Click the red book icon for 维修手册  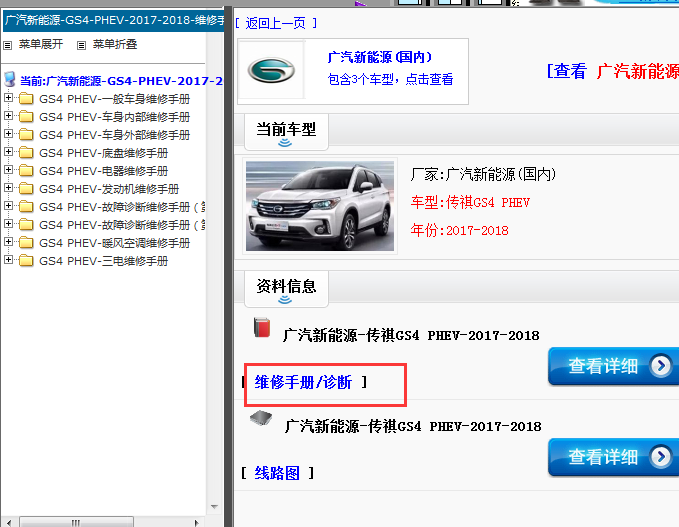tap(262, 327)
